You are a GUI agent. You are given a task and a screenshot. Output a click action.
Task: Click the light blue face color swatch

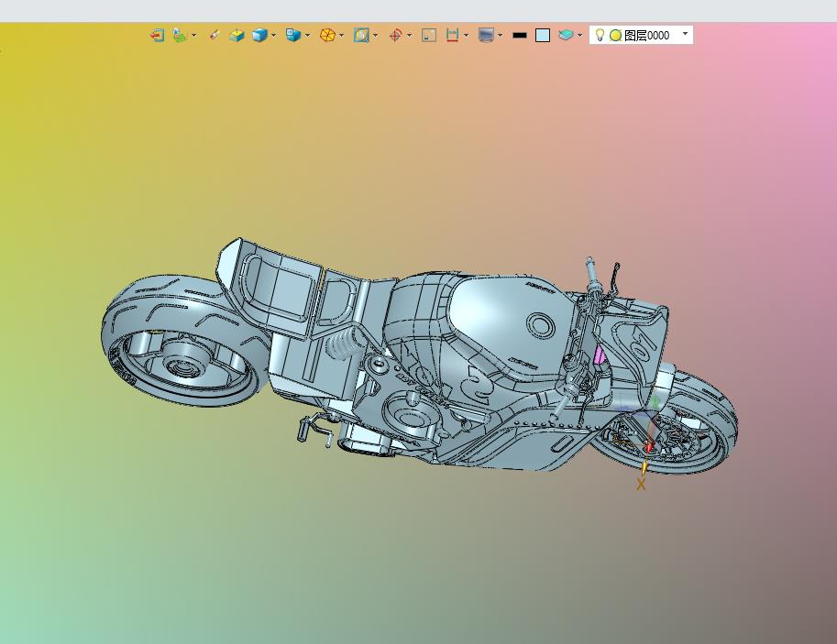click(x=543, y=35)
